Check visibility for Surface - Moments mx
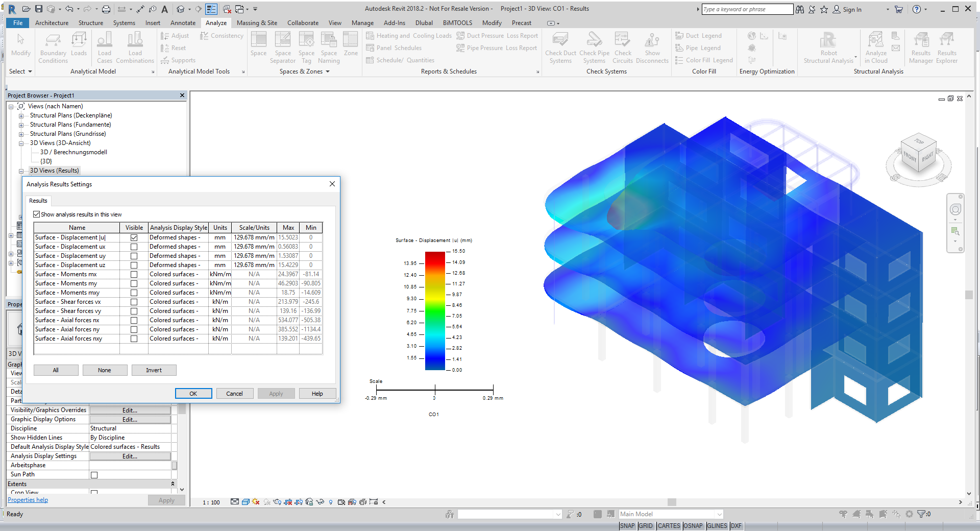The height and width of the screenshot is (531, 980). click(x=134, y=274)
